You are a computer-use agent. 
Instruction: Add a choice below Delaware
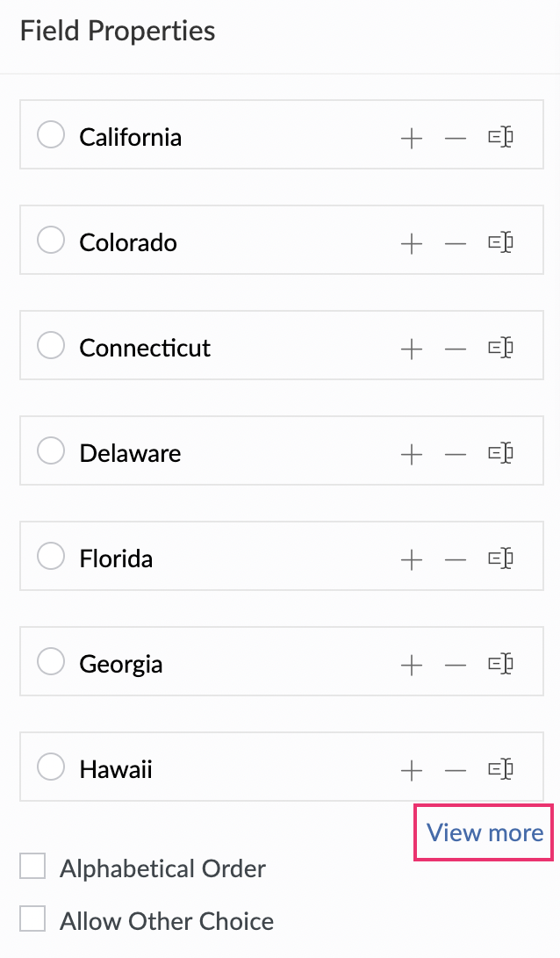click(x=411, y=454)
